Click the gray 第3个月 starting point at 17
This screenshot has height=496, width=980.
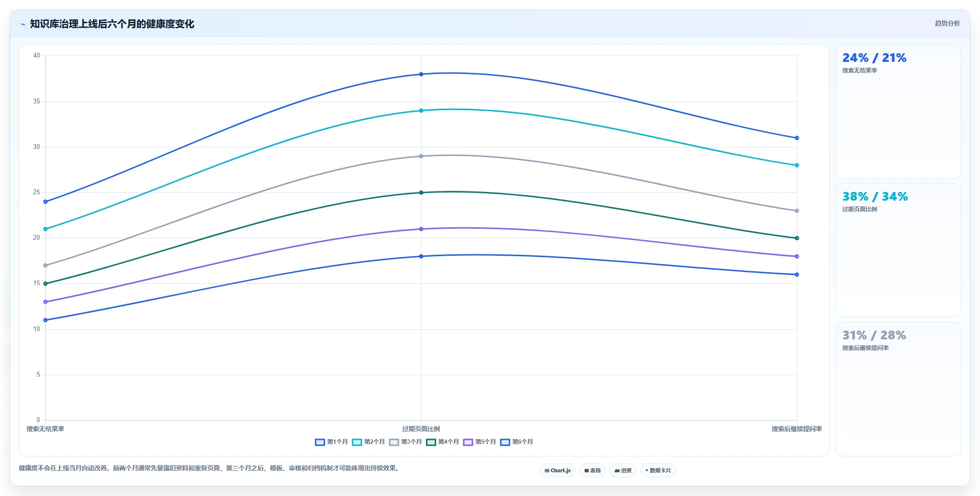click(x=45, y=265)
